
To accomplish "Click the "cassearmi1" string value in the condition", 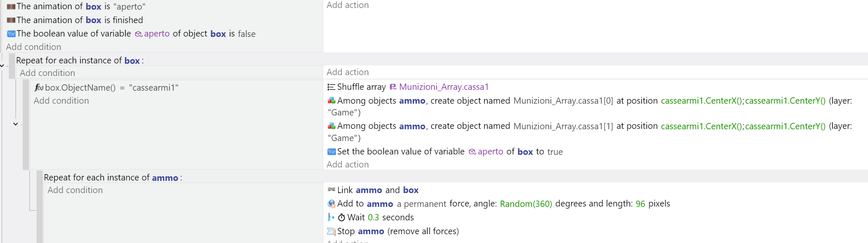I will 154,88.
